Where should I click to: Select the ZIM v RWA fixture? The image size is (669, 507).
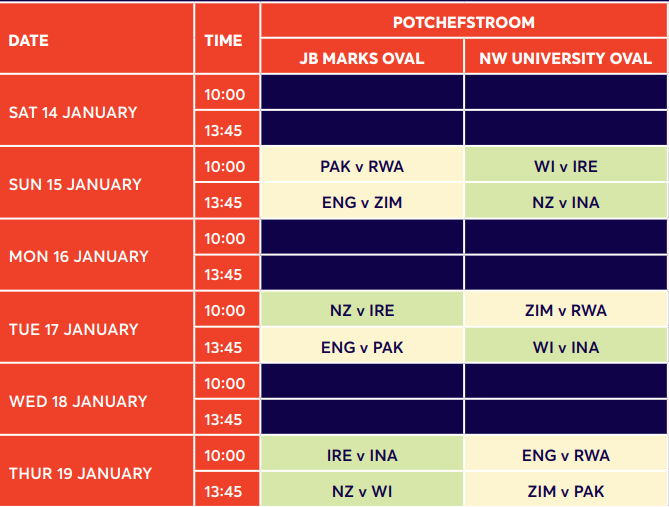[566, 309]
